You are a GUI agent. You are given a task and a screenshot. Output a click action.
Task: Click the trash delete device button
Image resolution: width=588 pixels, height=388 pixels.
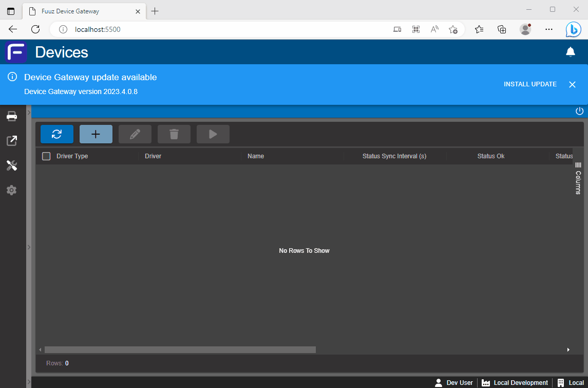click(174, 134)
